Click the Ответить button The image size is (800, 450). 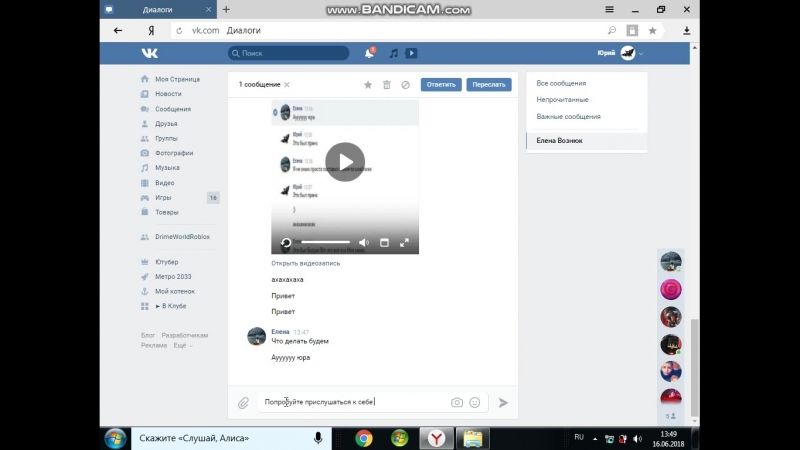pos(441,85)
